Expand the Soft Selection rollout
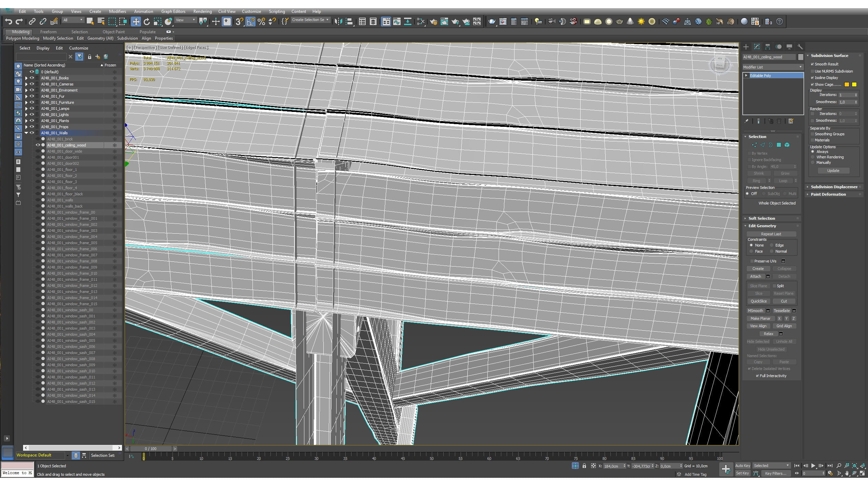The height and width of the screenshot is (488, 868). point(762,218)
